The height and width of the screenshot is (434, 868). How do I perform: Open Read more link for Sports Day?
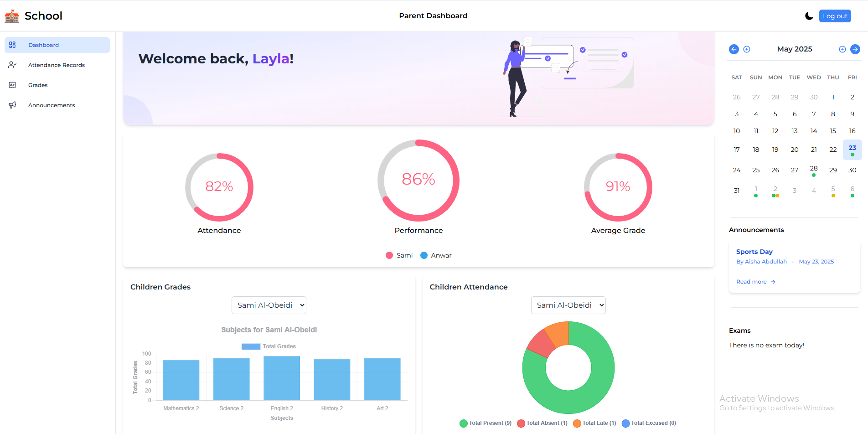pyautogui.click(x=756, y=282)
